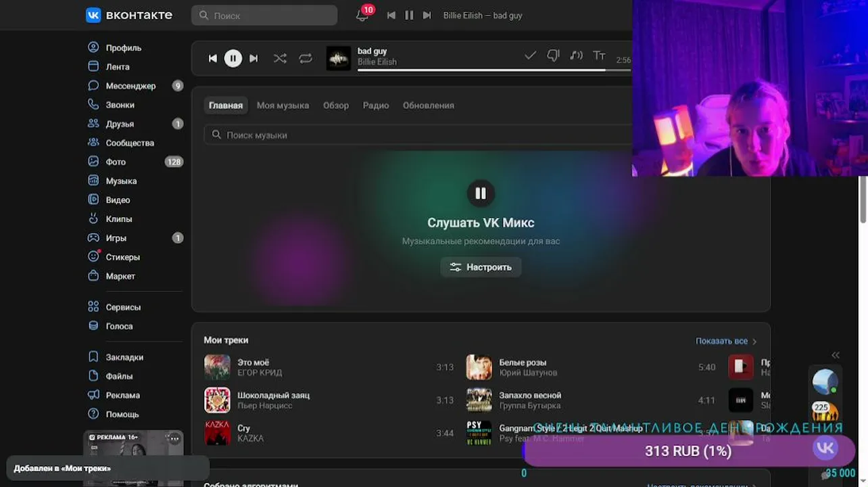Open Клипы in the sidebar
This screenshot has height=487, width=868.
pos(119,218)
